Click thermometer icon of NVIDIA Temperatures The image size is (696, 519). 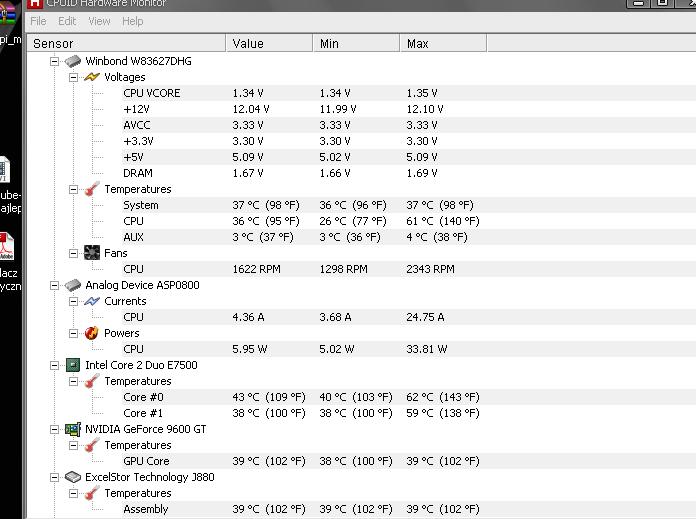92,445
